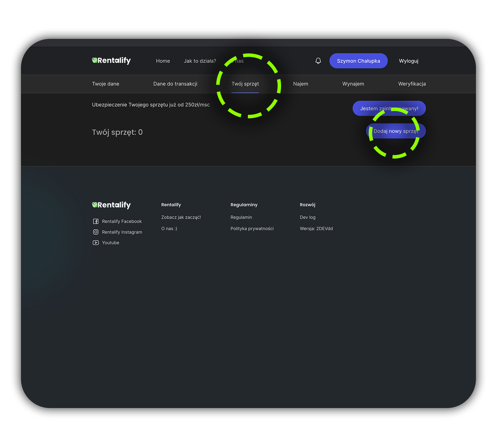Open the Jak to działa? page
Image resolution: width=504 pixels, height=429 pixels.
200,61
